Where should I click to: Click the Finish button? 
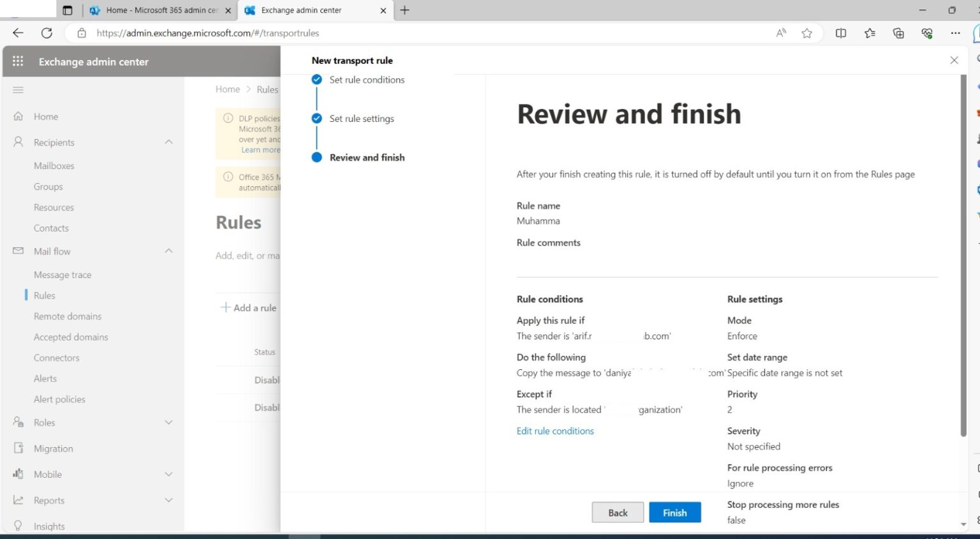tap(674, 512)
